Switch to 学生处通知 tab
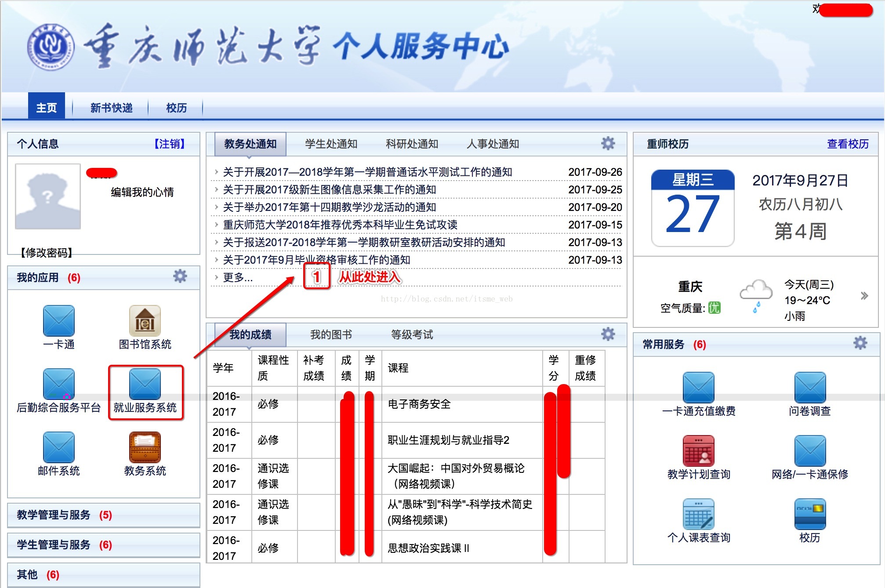This screenshot has height=588, width=885. [x=331, y=144]
